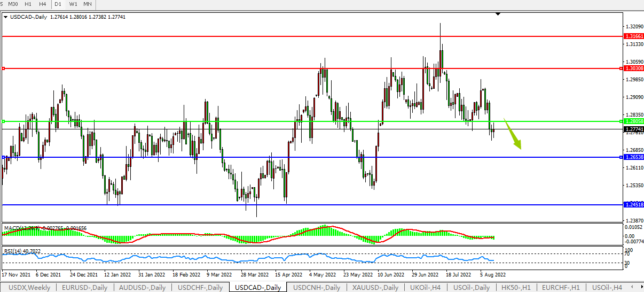The image size is (644, 292).
Task: Toggle the W1 weekly timeframe button
Action: pyautogui.click(x=73, y=4)
